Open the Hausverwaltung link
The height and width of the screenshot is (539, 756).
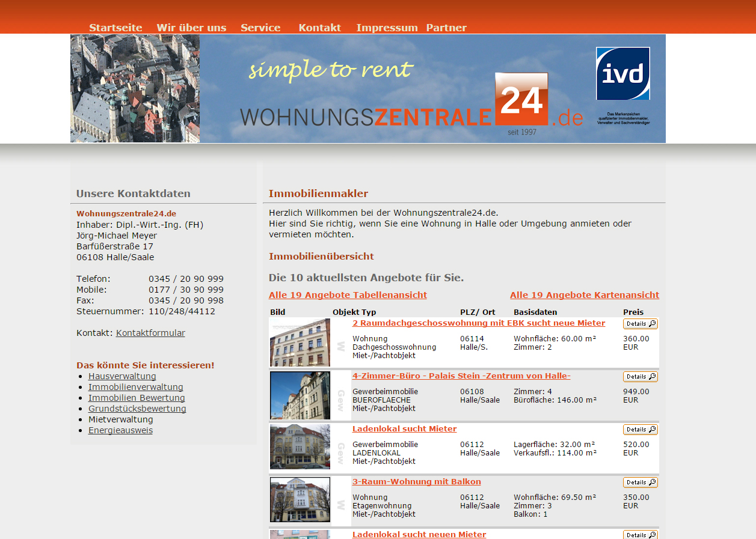[122, 376]
